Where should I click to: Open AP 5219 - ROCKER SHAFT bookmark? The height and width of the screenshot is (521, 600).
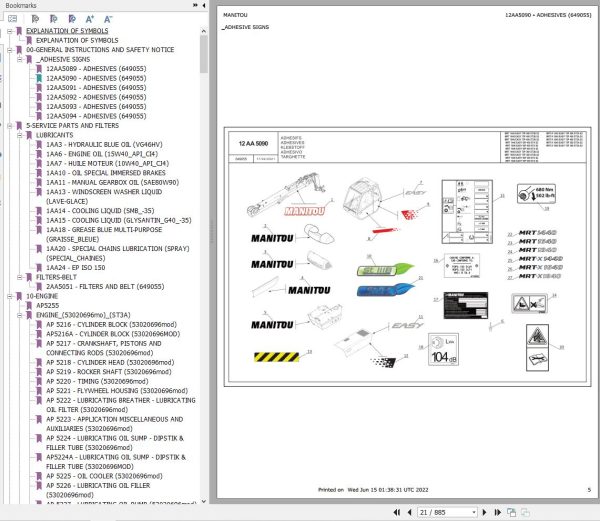coord(109,372)
